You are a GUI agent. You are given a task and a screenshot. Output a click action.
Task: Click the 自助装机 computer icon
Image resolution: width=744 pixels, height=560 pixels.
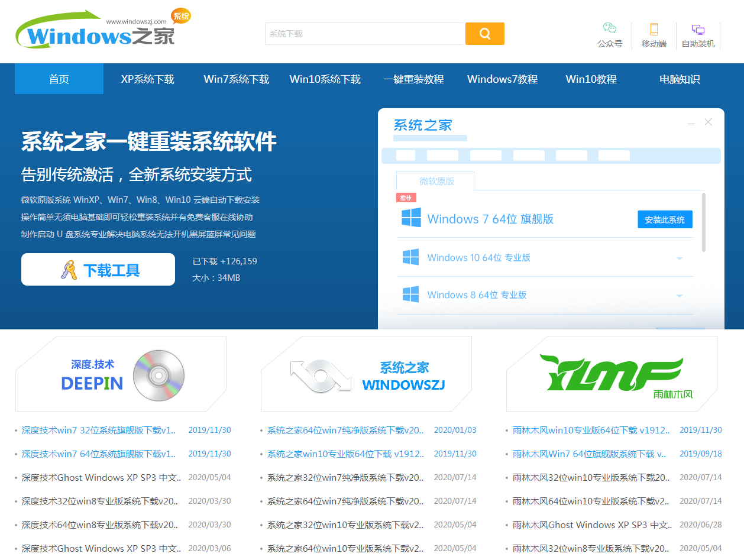tap(698, 30)
